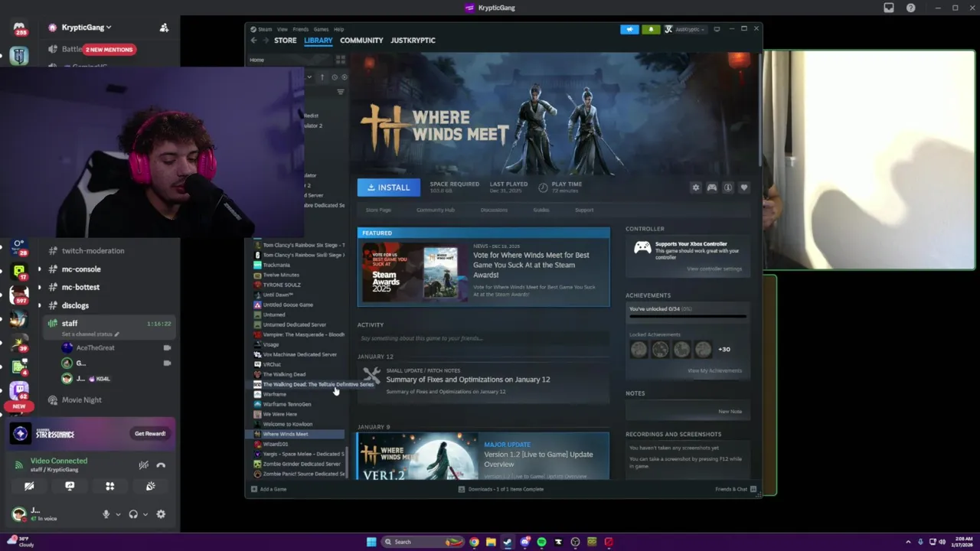Image resolution: width=980 pixels, height=551 pixels.
Task: Toggle ready-to-play filter icon in library
Action: tap(345, 77)
